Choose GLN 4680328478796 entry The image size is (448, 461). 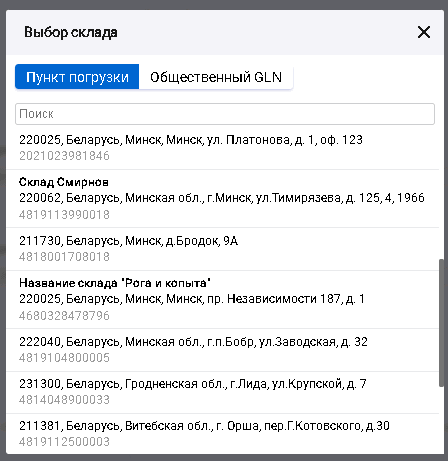tap(64, 315)
